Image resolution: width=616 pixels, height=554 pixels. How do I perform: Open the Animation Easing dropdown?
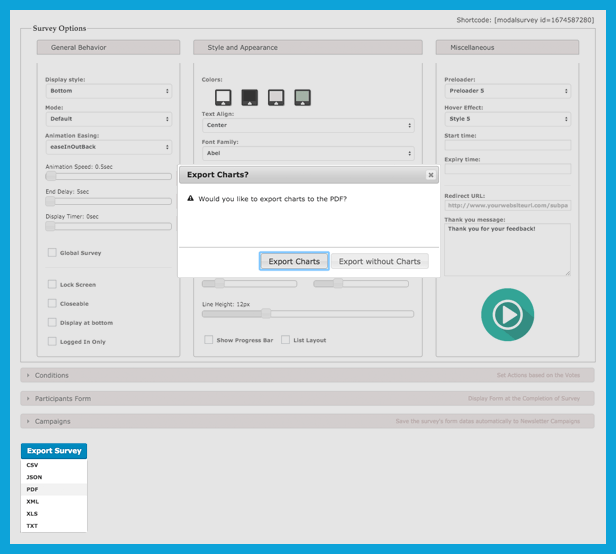[109, 147]
